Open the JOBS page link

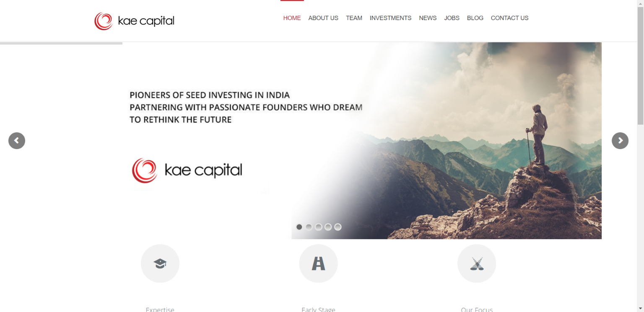pyautogui.click(x=452, y=18)
